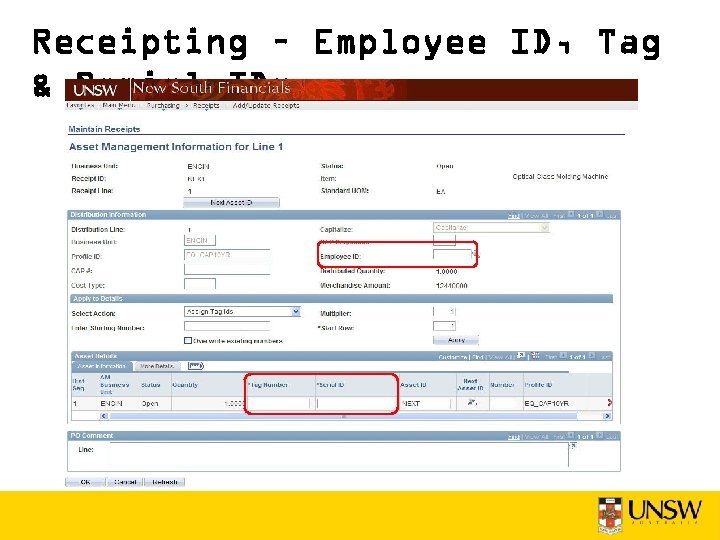Select Purchasing in the breadcrumb
This screenshot has height=540, width=720.
(x=163, y=105)
